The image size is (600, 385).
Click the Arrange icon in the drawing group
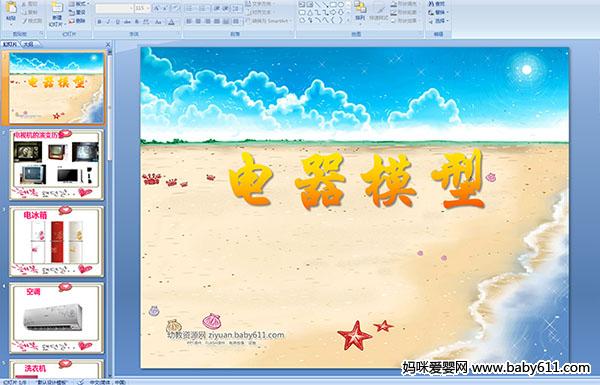(360, 11)
